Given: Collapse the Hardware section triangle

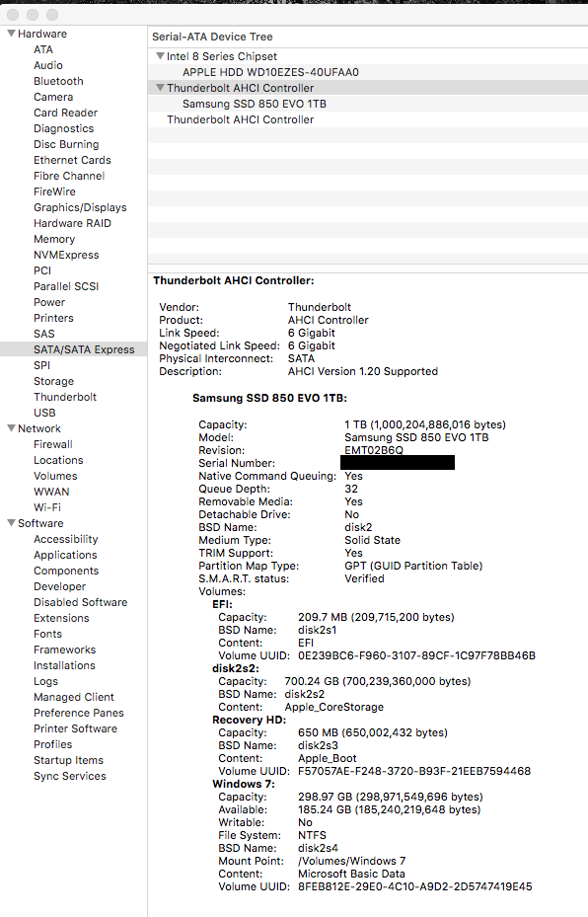Looking at the screenshot, I should tap(11, 34).
